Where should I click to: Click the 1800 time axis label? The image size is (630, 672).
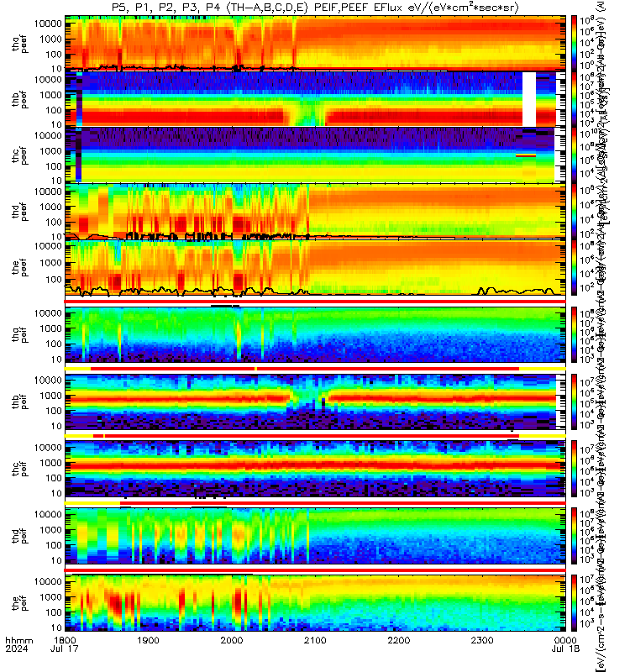pos(65,640)
